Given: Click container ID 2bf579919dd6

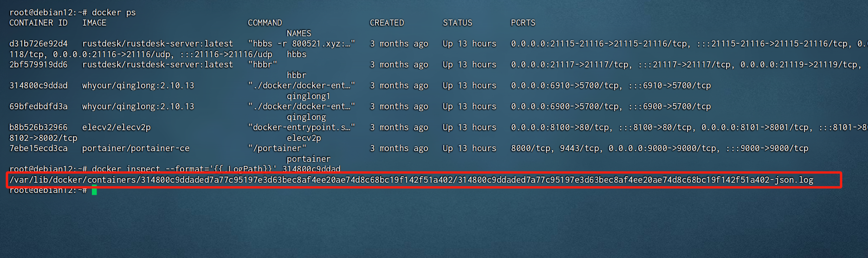Looking at the screenshot, I should click(39, 65).
